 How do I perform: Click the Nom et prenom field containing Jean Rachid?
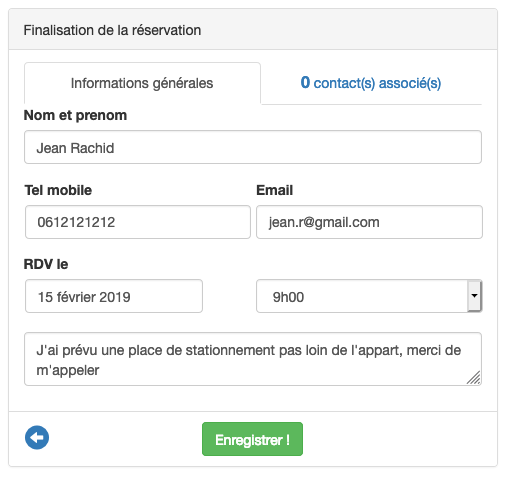pos(253,147)
